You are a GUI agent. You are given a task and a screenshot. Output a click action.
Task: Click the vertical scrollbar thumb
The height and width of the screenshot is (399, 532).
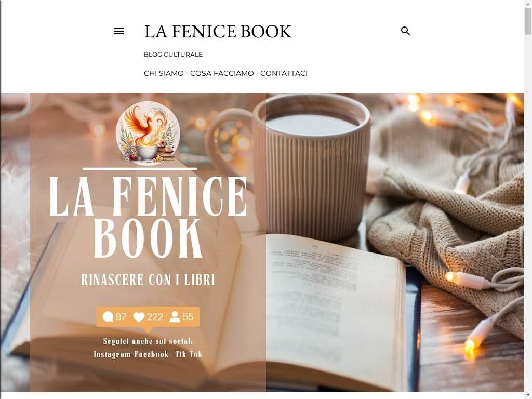[528, 21]
